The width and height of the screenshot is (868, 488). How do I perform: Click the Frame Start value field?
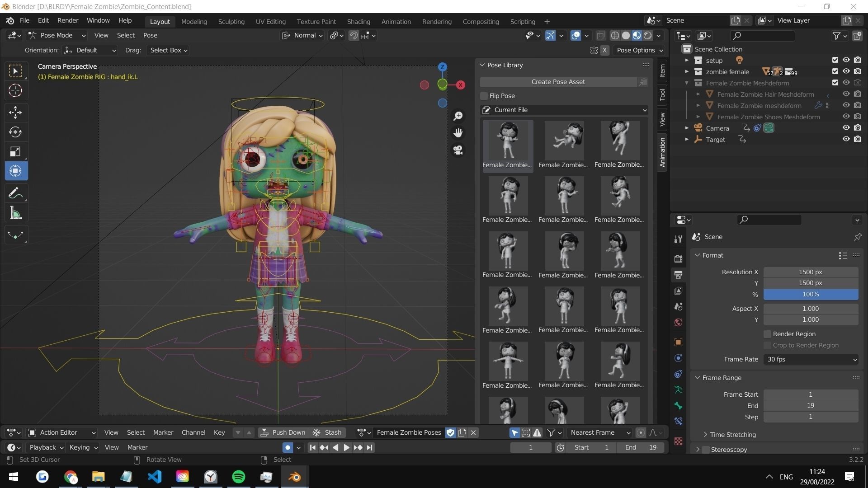(811, 394)
